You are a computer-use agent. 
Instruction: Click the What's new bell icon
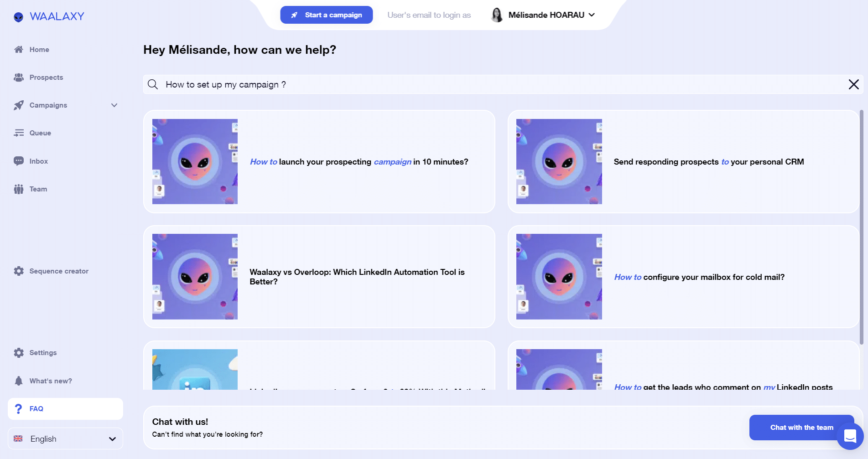click(19, 381)
